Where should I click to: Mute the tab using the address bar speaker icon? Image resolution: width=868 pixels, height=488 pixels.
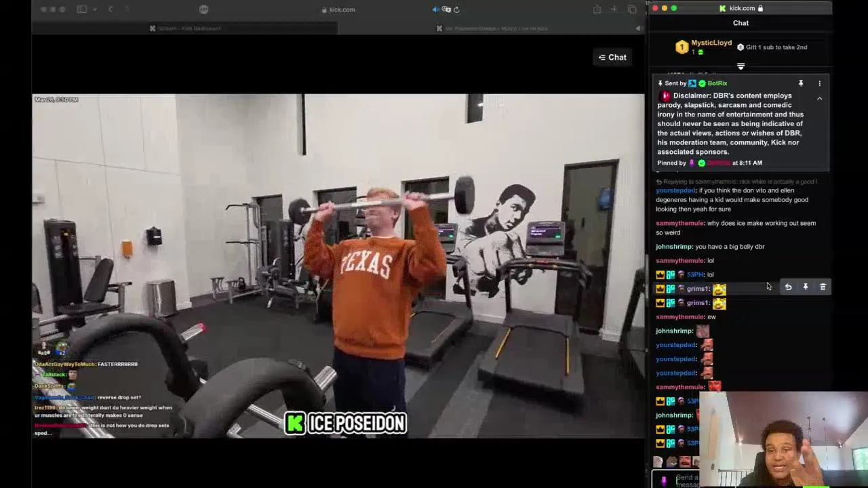435,9
